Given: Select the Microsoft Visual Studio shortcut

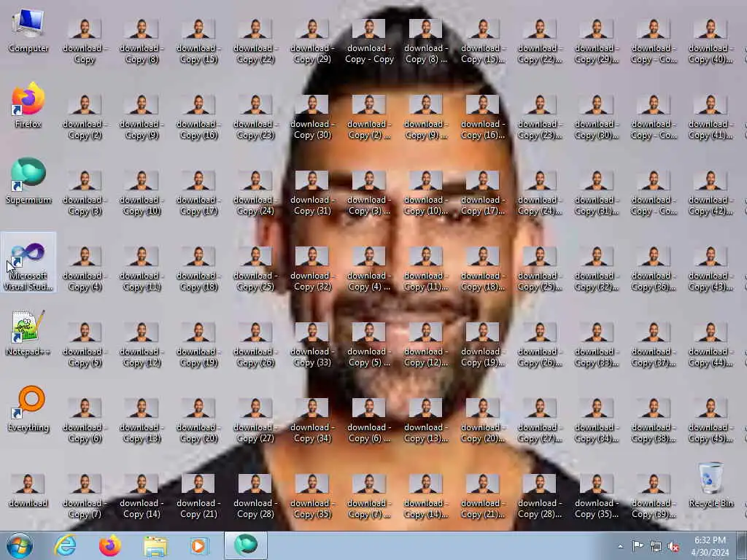Looking at the screenshot, I should pos(28,262).
